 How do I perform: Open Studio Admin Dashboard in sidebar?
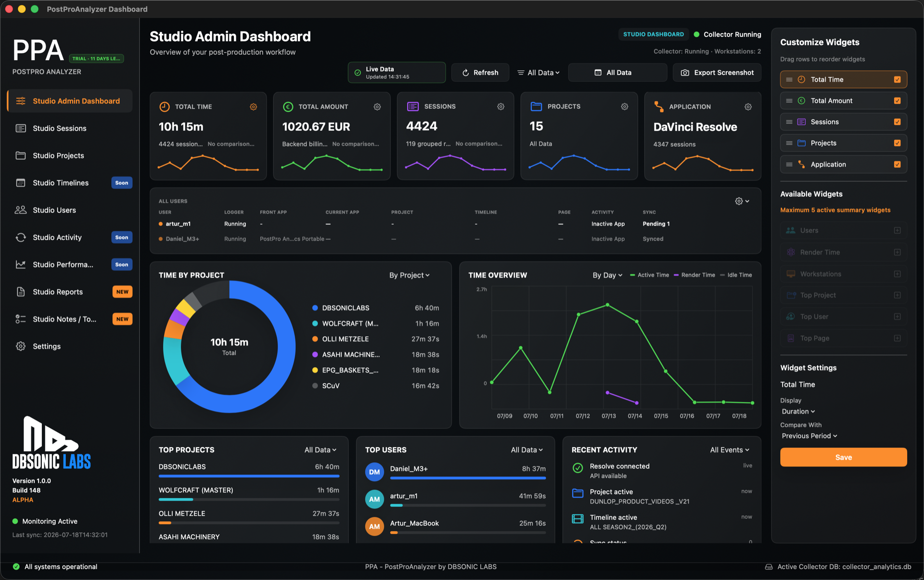pos(70,101)
